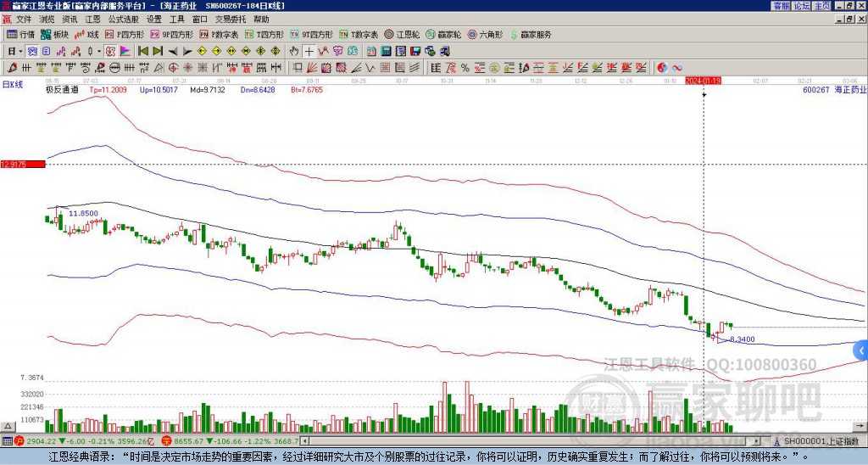868x465 pixels.
Task: Select the red pencil drawing tool
Action: [12, 68]
